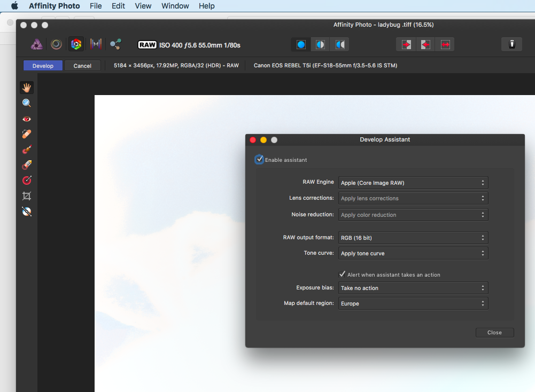The image size is (535, 392).
Task: Open the Tone Mapping Persona icon
Action: 96,44
